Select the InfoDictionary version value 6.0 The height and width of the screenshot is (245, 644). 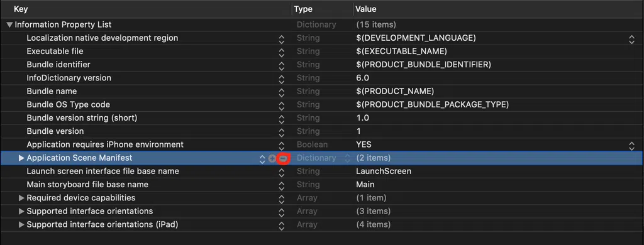tap(363, 78)
